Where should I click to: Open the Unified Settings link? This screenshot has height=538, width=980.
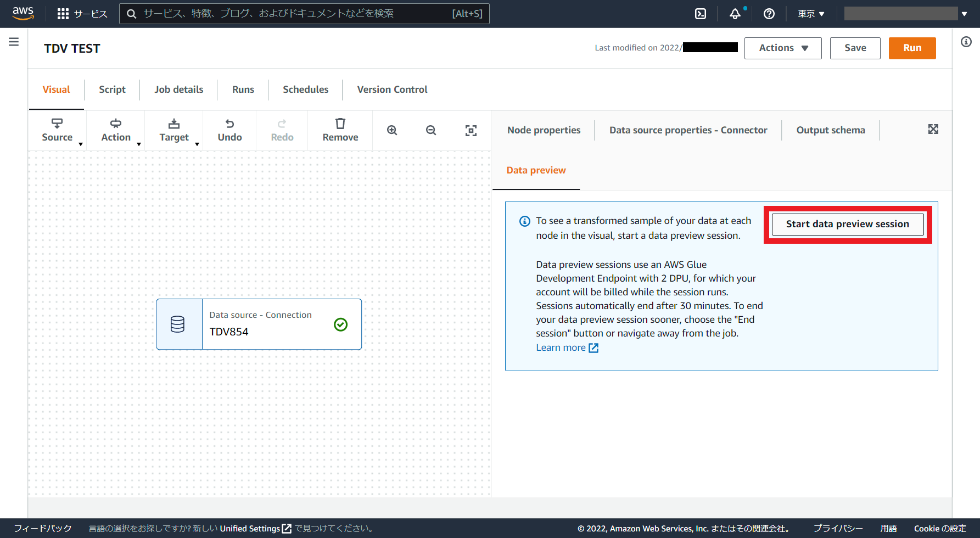tap(255, 528)
